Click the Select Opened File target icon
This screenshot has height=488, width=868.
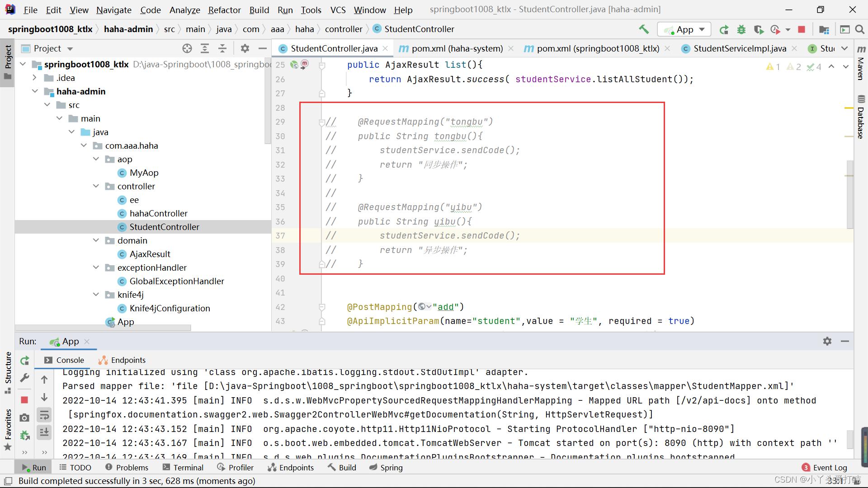tap(187, 48)
